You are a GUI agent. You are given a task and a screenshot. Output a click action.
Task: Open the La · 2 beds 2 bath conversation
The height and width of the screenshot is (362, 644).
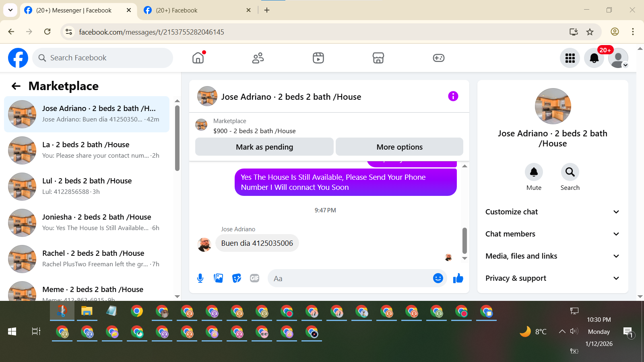[87, 150]
